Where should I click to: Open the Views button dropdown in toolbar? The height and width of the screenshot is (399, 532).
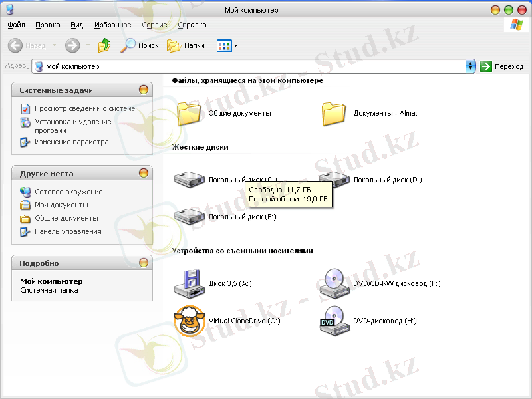point(235,46)
